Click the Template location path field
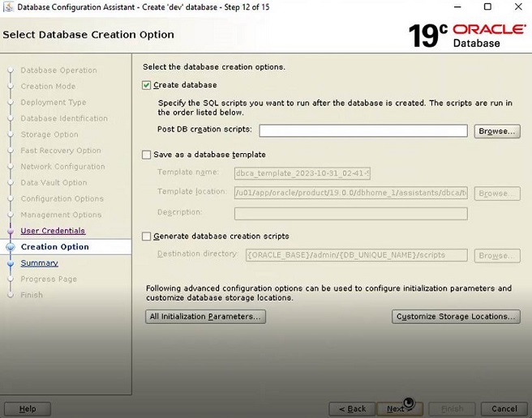 351,193
